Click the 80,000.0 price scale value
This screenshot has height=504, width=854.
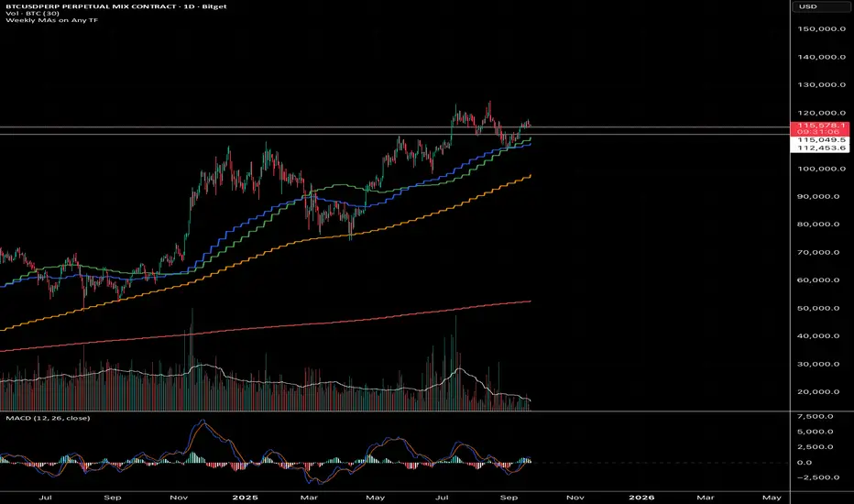pos(818,224)
